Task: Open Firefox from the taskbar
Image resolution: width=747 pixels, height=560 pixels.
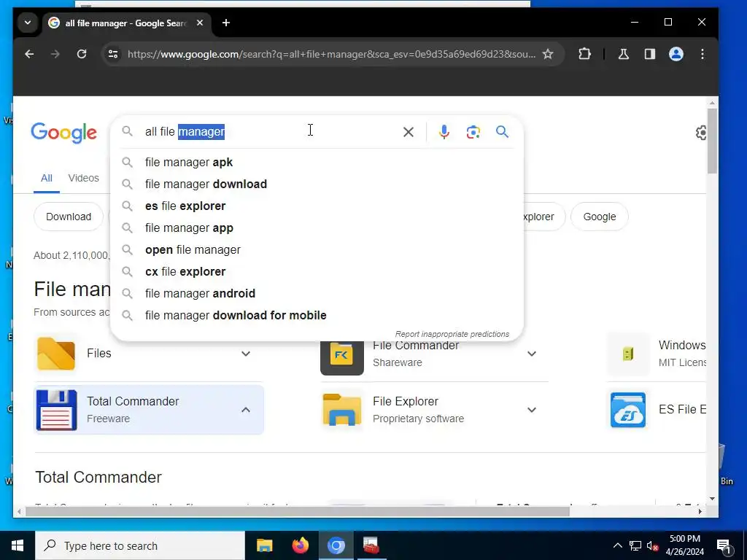Action: 300,545
